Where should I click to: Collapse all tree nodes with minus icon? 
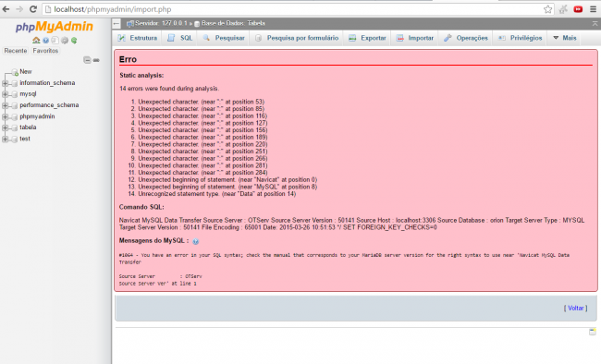point(88,60)
